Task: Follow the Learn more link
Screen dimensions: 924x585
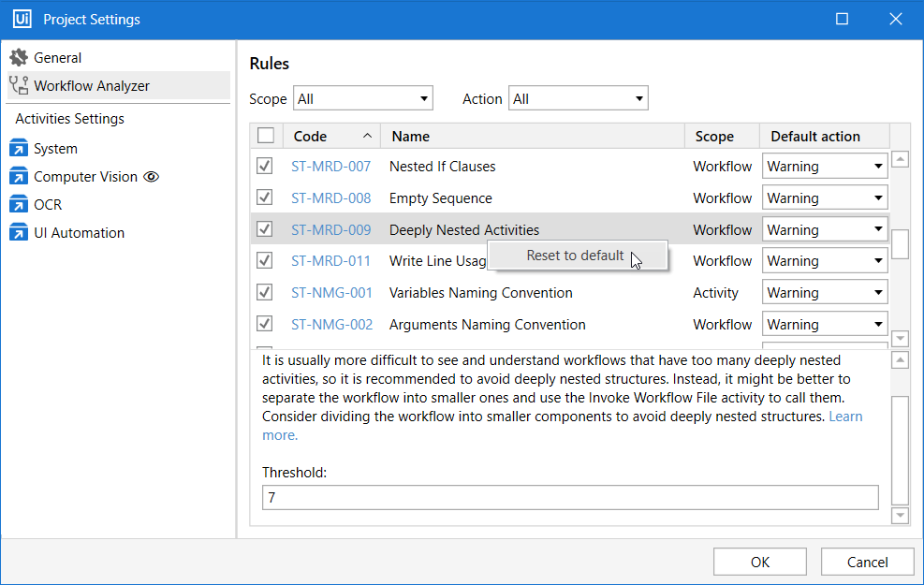Action: pos(845,417)
